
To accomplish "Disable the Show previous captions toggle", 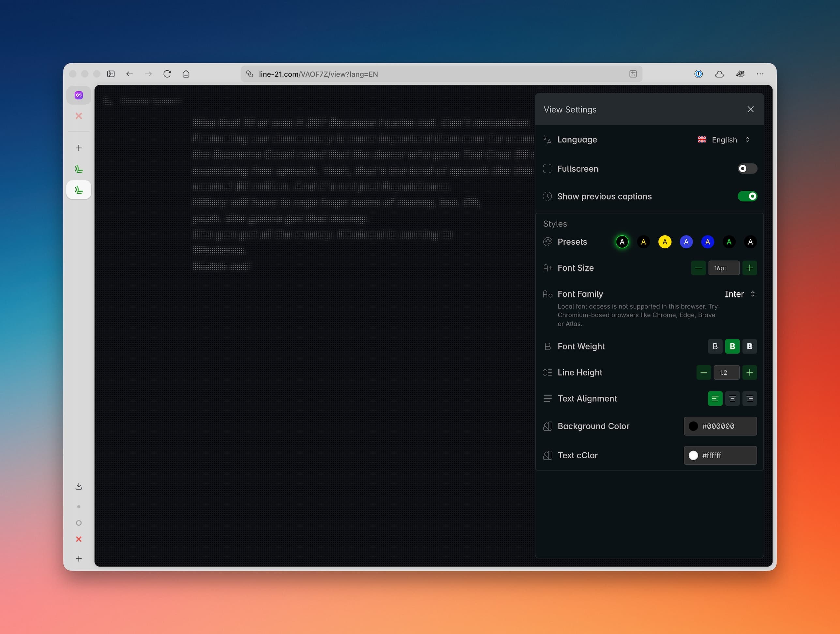I will pos(747,196).
